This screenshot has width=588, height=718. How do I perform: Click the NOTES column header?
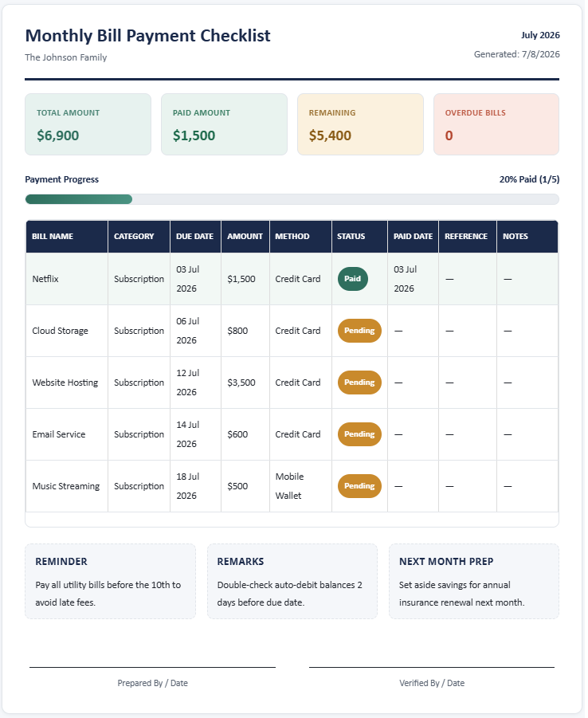point(527,237)
